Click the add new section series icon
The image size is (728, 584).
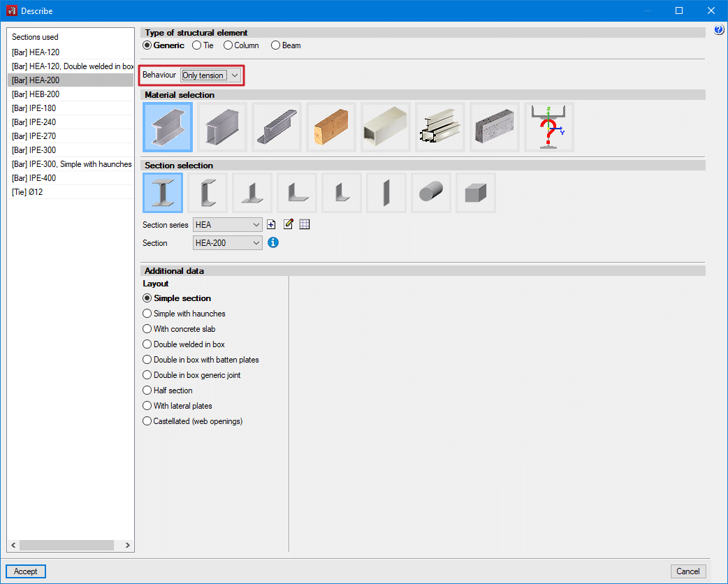coord(272,225)
